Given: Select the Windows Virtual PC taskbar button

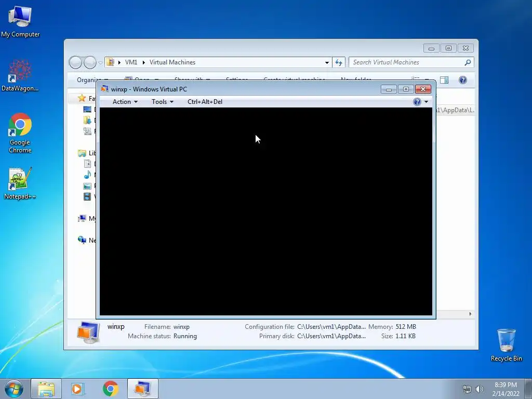Looking at the screenshot, I should tap(143, 389).
